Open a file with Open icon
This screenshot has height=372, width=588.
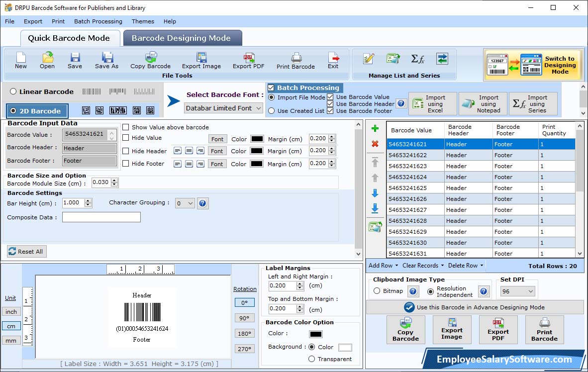pyautogui.click(x=47, y=61)
